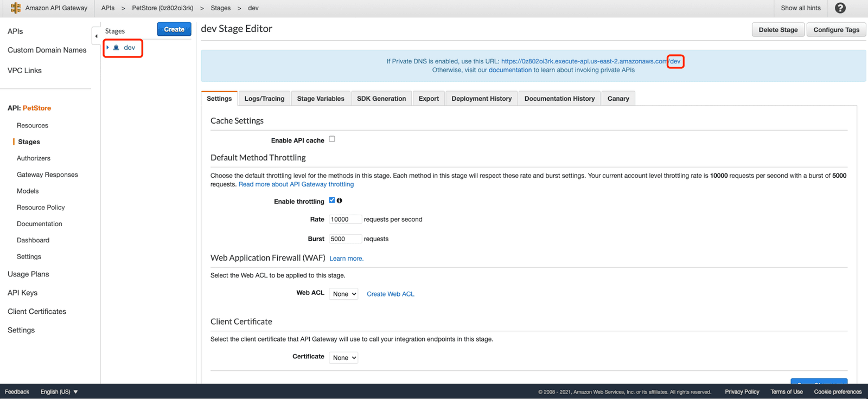This screenshot has width=868, height=399.
Task: Open Cookie preferences
Action: [838, 392]
